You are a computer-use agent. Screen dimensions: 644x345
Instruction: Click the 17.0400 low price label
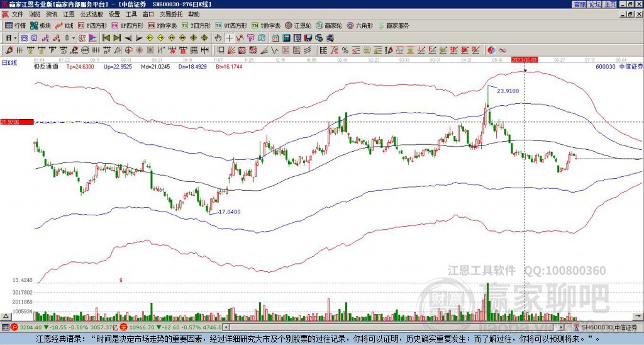pos(230,212)
